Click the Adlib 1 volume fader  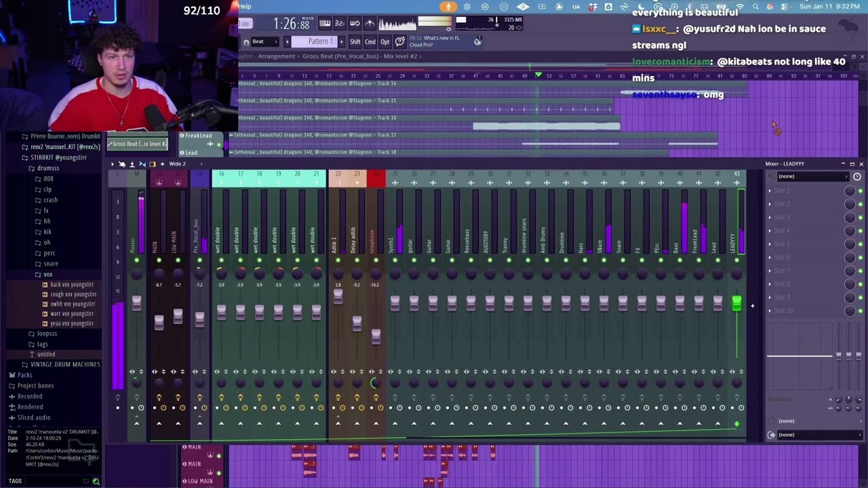click(338, 296)
